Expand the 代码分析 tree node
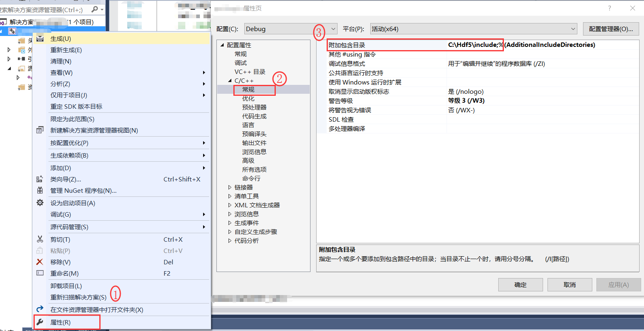Screen dimensions: 644x331 coord(230,240)
